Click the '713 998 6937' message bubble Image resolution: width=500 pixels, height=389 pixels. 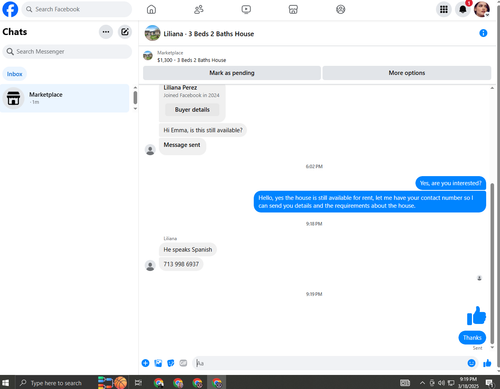pos(181,264)
